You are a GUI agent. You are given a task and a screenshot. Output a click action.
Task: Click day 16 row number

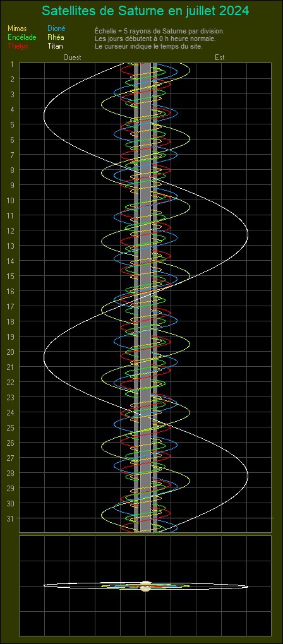click(11, 291)
